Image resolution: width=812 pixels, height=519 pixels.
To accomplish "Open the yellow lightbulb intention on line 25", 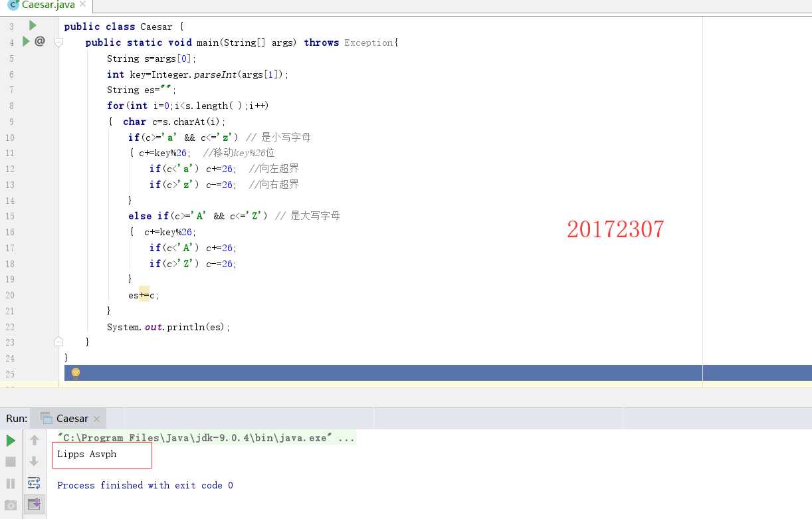I will pyautogui.click(x=76, y=373).
